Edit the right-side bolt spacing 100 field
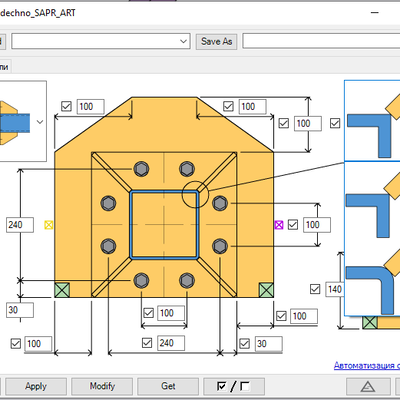Viewport: 400px width, 400px height. [x=317, y=225]
